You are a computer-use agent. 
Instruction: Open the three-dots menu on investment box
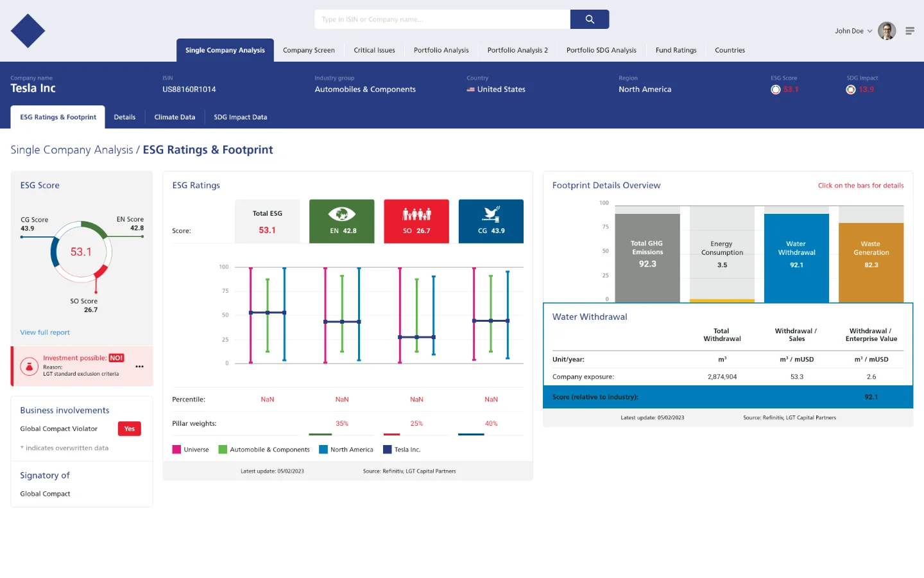(140, 367)
